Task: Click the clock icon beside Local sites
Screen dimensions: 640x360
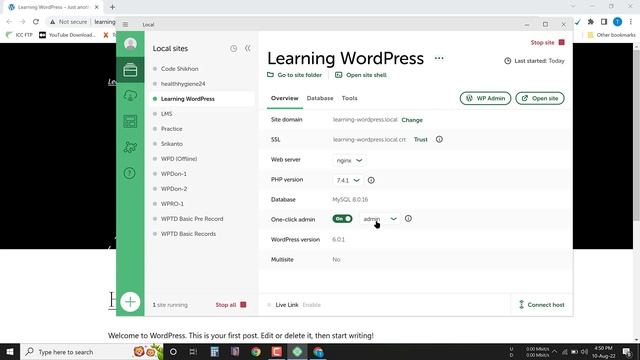Action: coord(233,49)
